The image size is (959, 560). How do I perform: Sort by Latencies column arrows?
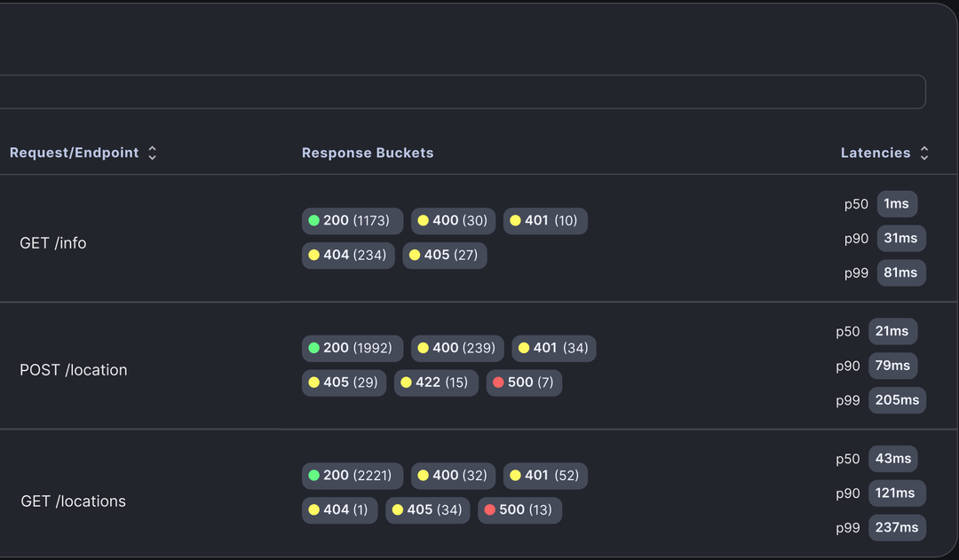(924, 153)
